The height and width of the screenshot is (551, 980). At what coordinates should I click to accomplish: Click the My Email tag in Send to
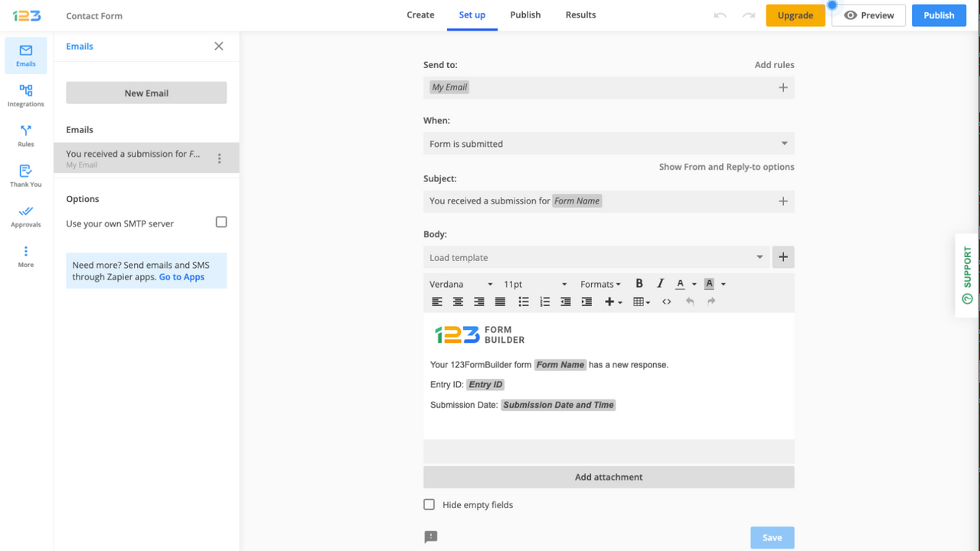(x=449, y=87)
